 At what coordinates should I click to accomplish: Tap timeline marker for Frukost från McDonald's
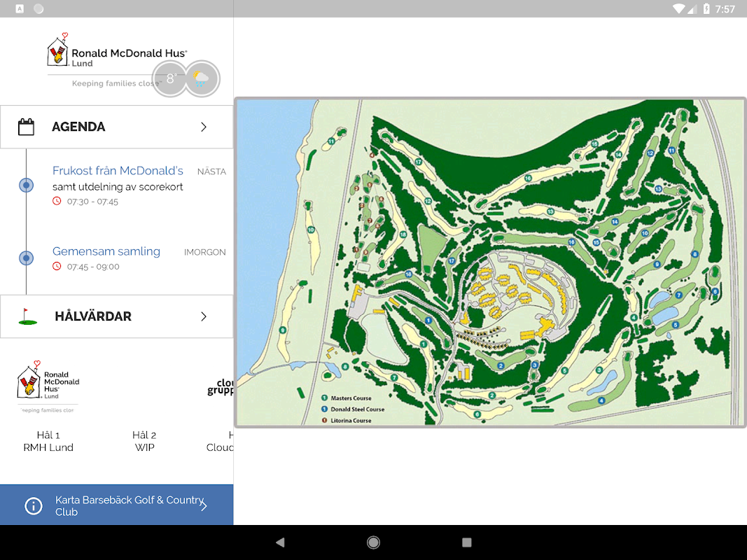click(x=26, y=185)
